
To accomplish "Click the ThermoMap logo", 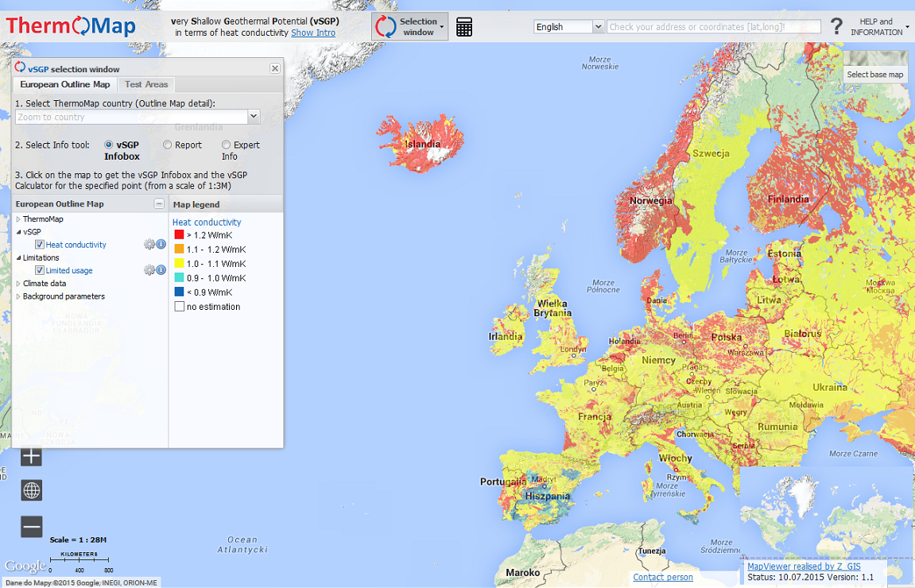I will pyautogui.click(x=71, y=26).
